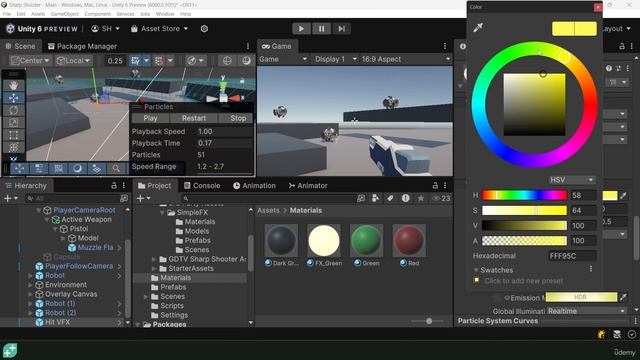Collapse the Swatches section
This screenshot has height=360, width=640.
pyautogui.click(x=476, y=270)
